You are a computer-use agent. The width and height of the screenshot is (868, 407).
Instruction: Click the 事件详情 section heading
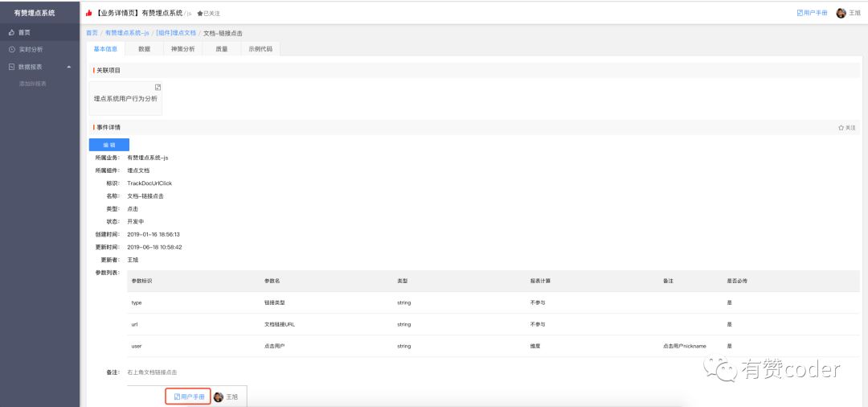click(x=108, y=127)
